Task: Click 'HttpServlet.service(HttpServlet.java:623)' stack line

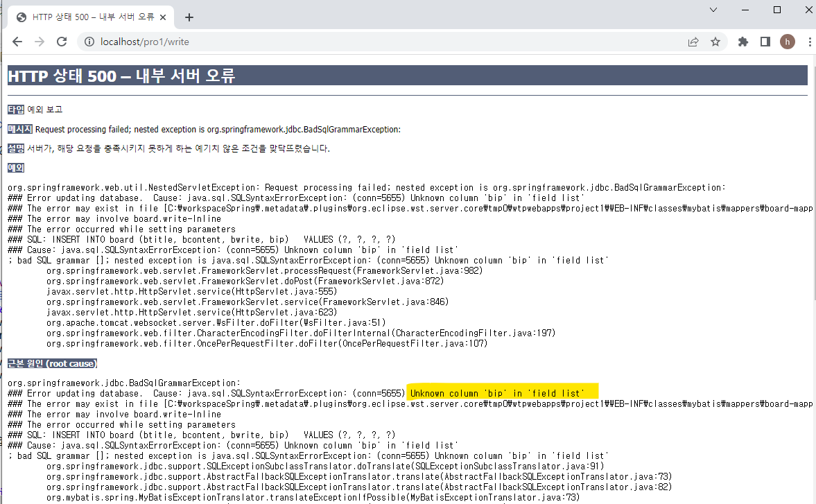Action: pyautogui.click(x=191, y=312)
